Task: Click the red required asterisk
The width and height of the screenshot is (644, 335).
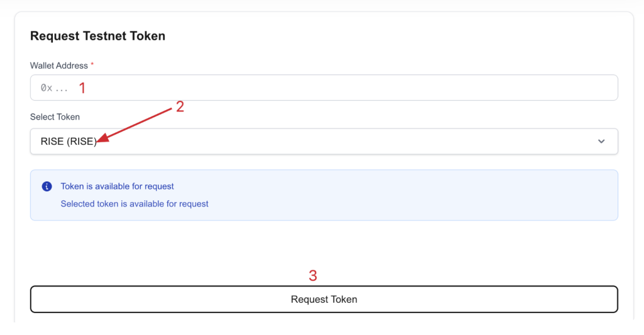Action: click(92, 65)
